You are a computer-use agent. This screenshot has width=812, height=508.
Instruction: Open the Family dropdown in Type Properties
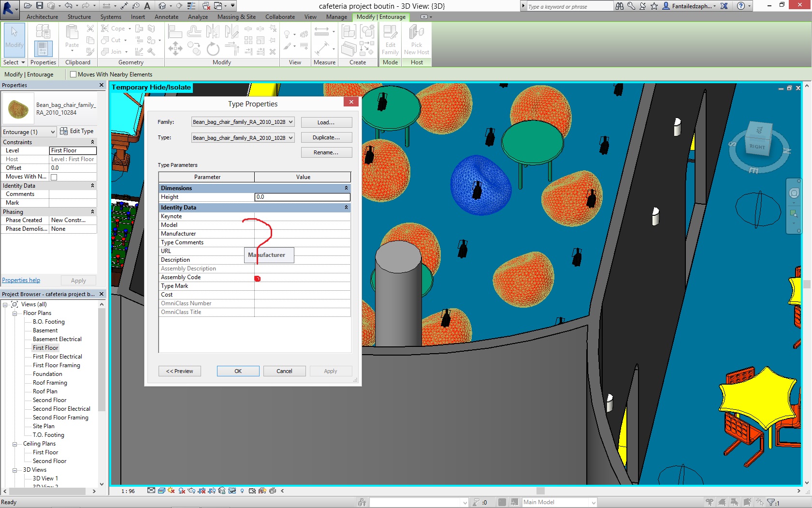click(x=243, y=122)
